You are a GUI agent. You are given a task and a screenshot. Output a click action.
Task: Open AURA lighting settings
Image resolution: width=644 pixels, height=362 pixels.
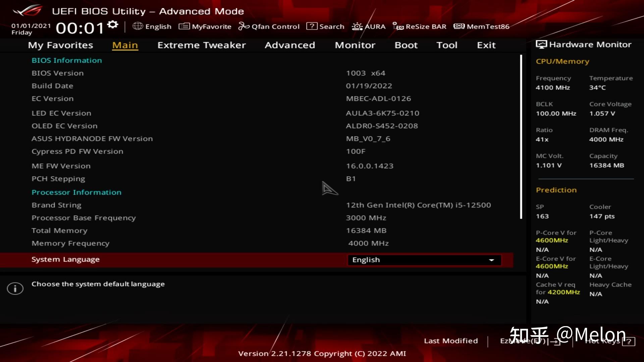368,26
